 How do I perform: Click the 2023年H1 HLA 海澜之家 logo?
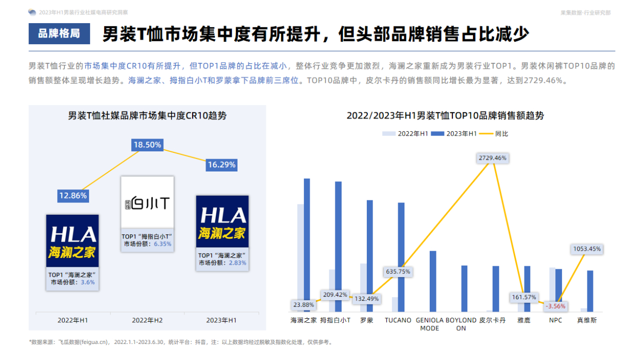coord(223,221)
